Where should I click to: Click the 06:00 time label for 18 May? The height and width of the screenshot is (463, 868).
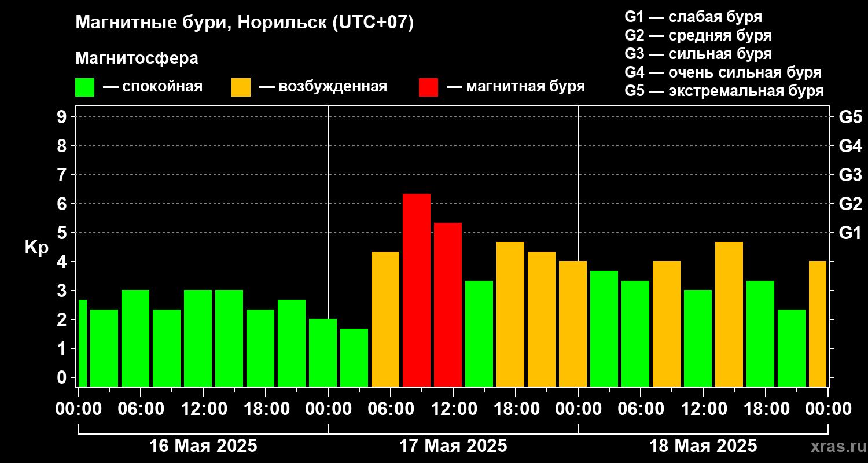[x=641, y=409]
